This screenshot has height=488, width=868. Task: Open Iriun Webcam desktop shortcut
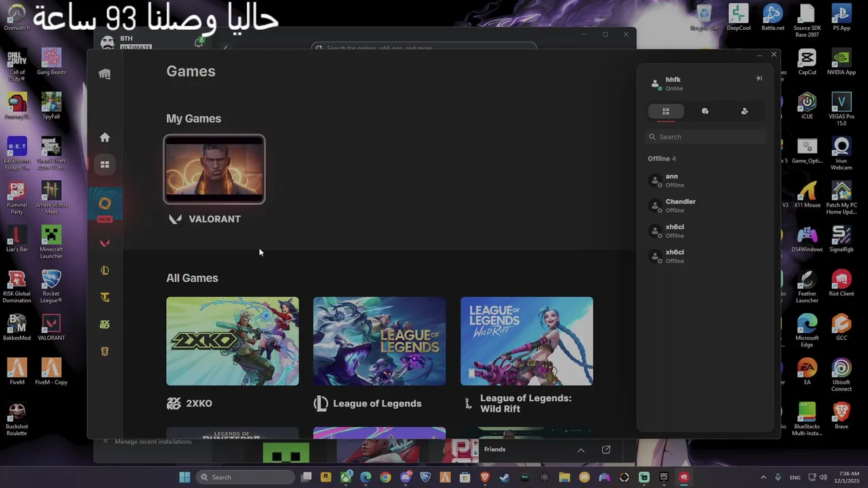pyautogui.click(x=842, y=154)
